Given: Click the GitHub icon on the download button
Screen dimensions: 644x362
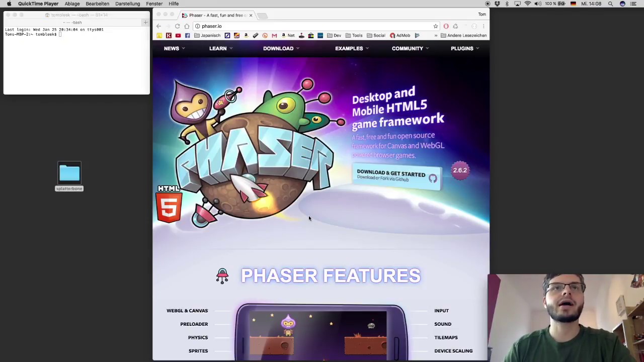Looking at the screenshot, I should [433, 178].
